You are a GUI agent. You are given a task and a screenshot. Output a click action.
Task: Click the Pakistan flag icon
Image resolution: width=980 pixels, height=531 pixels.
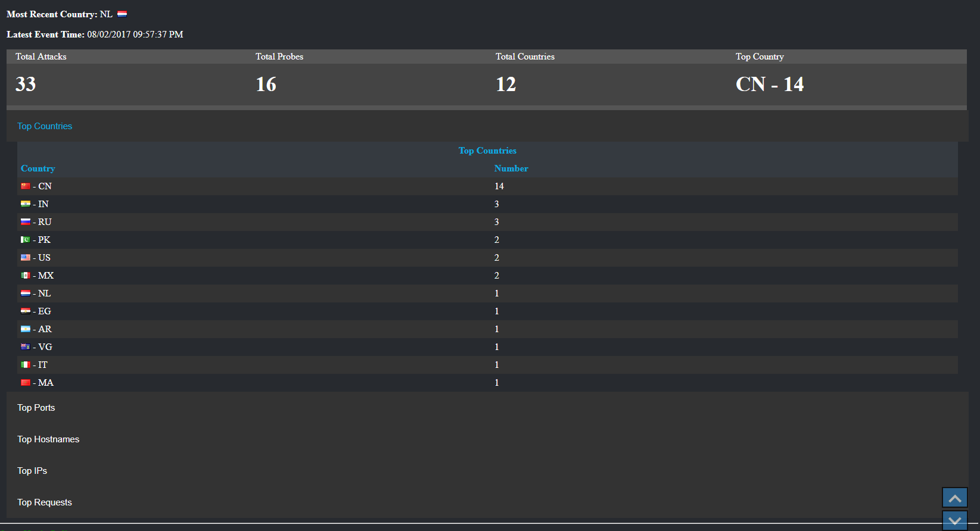point(26,240)
